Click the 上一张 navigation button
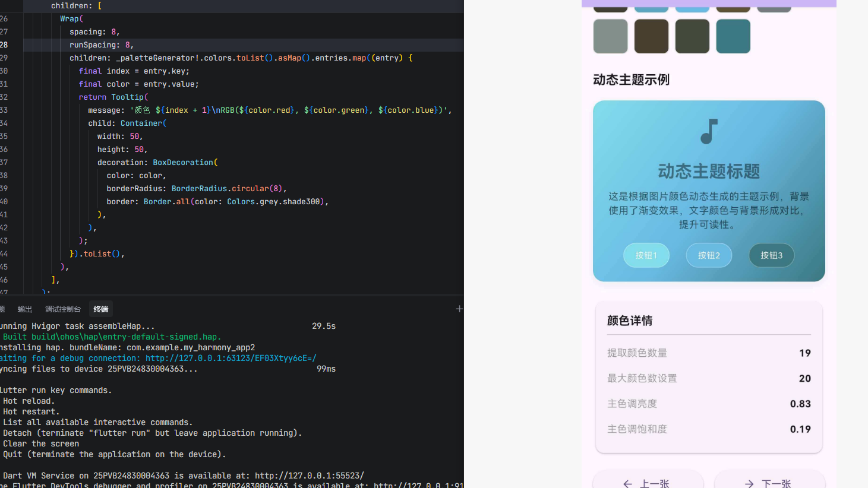This screenshot has width=868, height=488. (648, 482)
